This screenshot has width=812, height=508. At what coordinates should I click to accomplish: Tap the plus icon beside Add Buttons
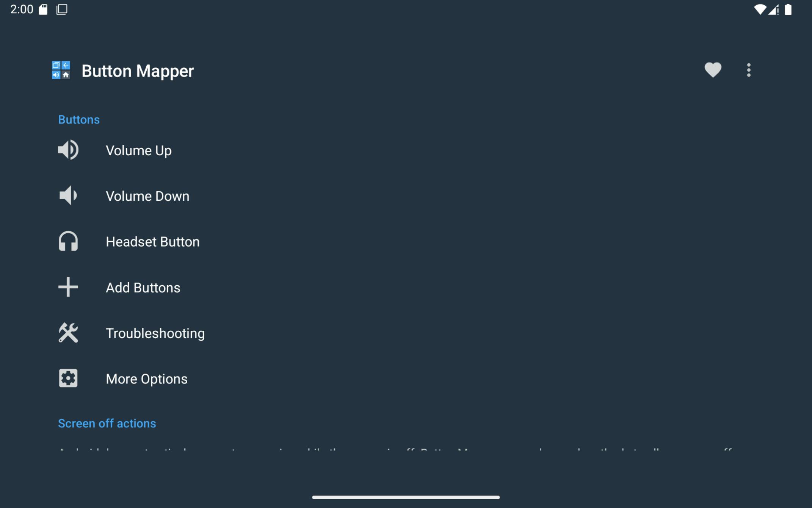click(68, 287)
